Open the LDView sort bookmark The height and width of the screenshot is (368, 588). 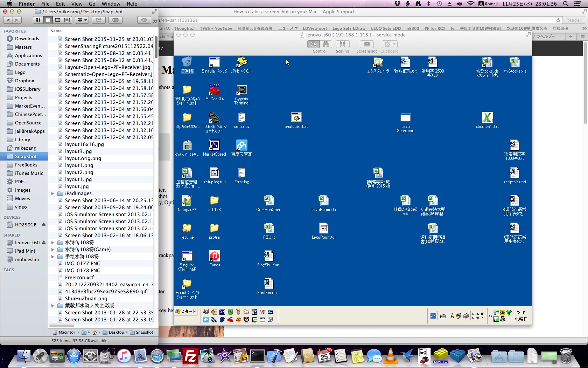315,28
